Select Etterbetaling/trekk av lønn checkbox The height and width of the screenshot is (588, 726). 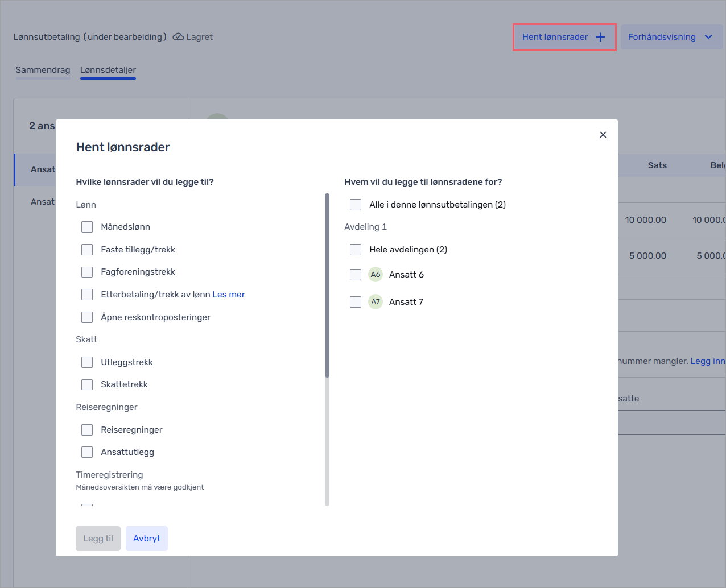click(x=87, y=295)
